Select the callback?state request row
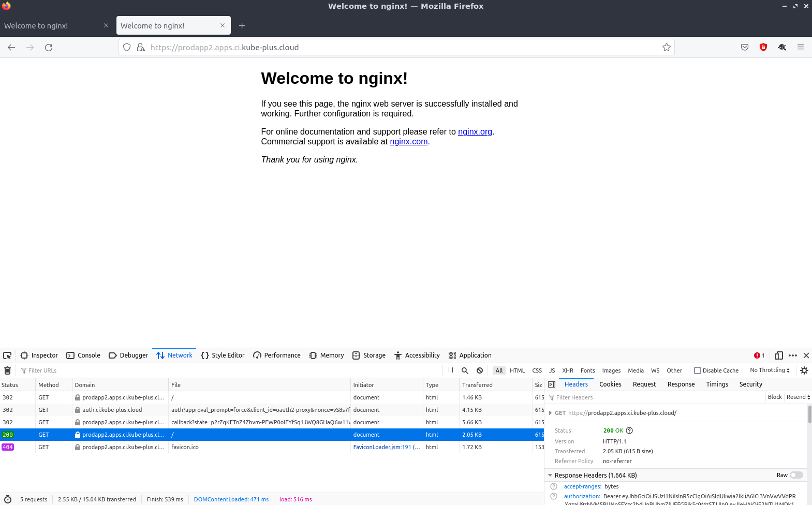Screen dimensions: 812x505 272,422
